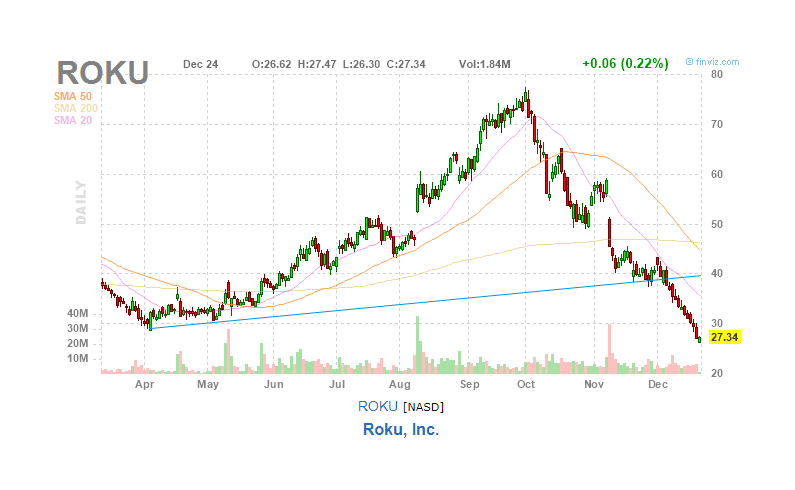Image resolution: width=795 pixels, height=490 pixels.
Task: Open the finviz.com source link
Action: [712, 62]
